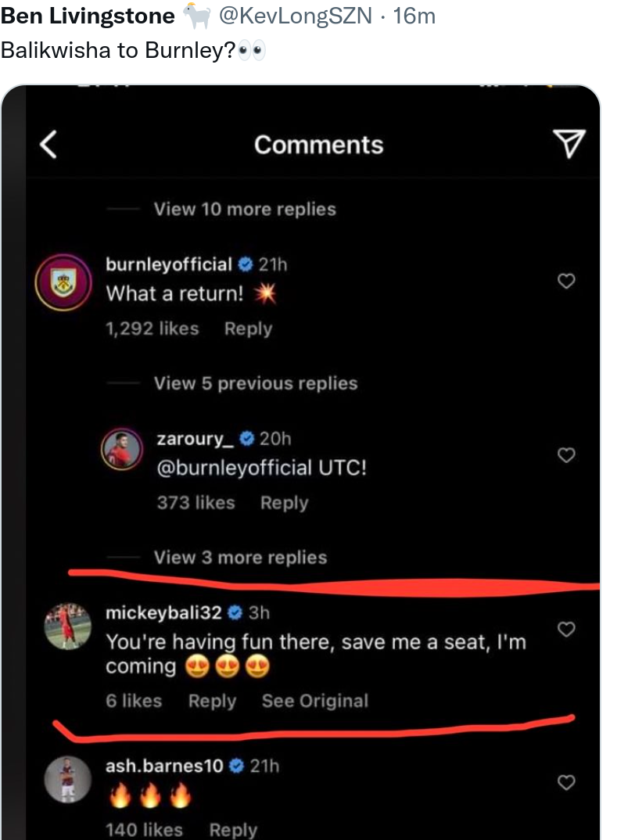Image resolution: width=635 pixels, height=840 pixels.
Task: Expand View 5 previous replies
Action: click(x=255, y=383)
